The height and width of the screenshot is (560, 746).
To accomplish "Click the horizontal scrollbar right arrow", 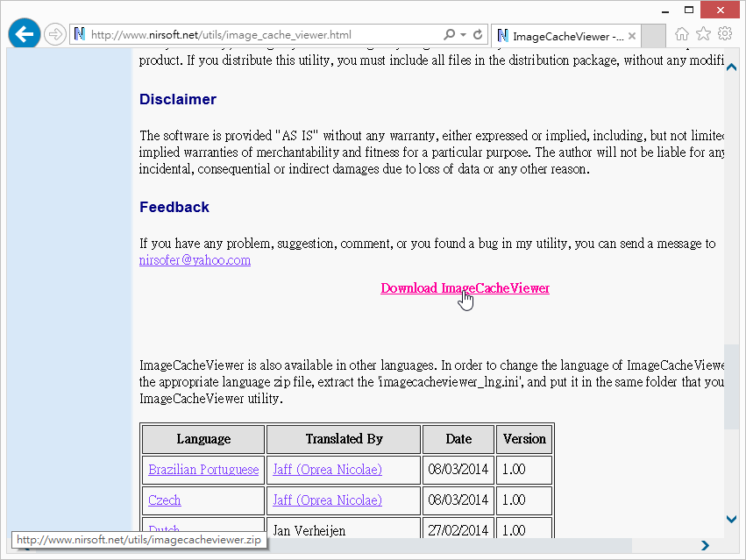I will coord(705,545).
